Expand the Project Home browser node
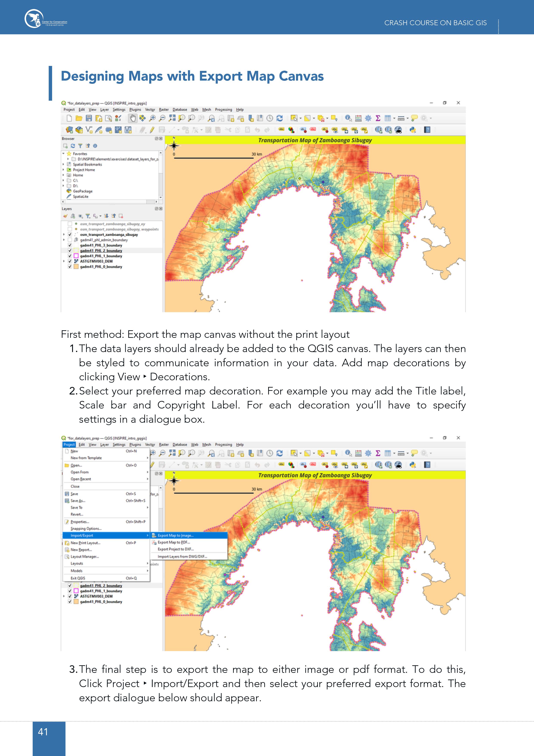Viewport: 534px width, 756px height. click(x=63, y=170)
